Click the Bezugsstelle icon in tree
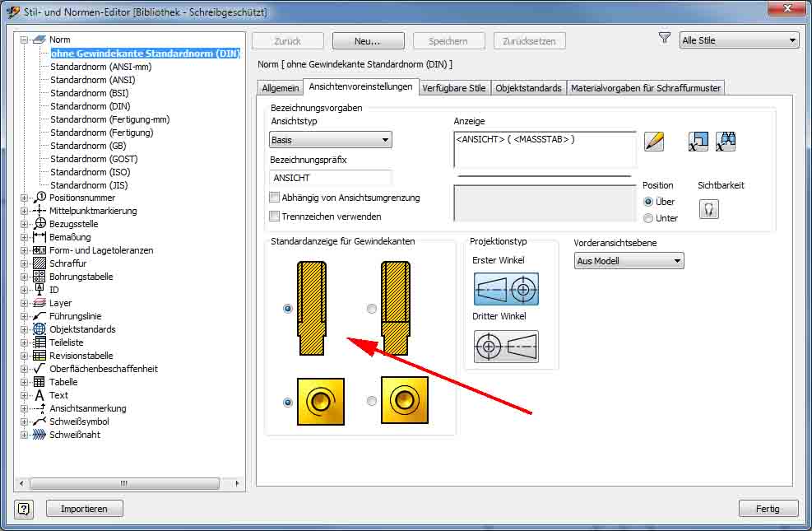 (39, 224)
